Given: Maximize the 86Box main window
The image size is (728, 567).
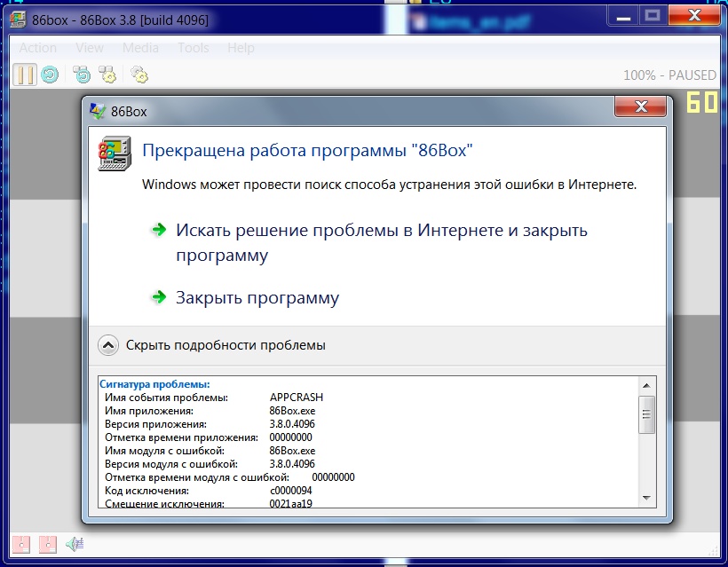Looking at the screenshot, I should coord(653,17).
